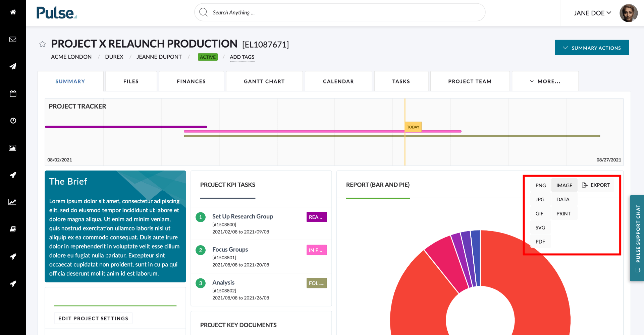Viewport: 644px width, 335px height.
Task: Click the magnifier search icon
Action: 203,12
